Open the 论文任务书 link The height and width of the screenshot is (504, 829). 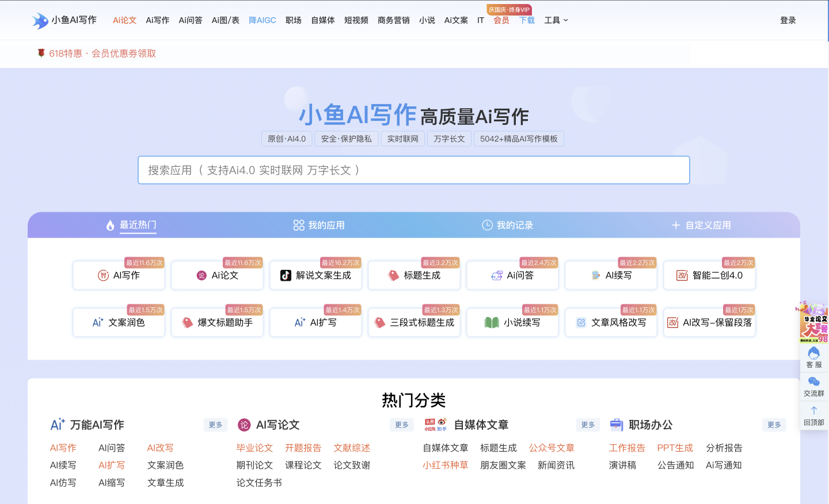(259, 483)
